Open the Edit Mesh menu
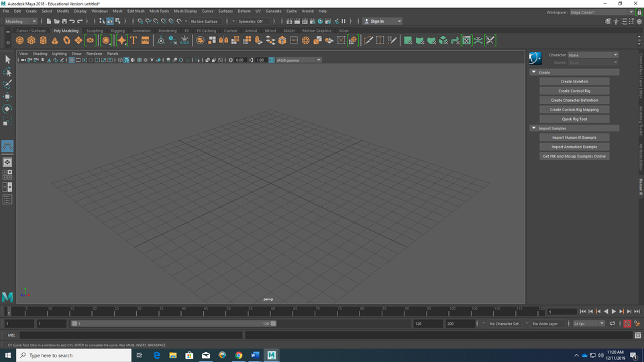644x362 pixels. (136, 11)
